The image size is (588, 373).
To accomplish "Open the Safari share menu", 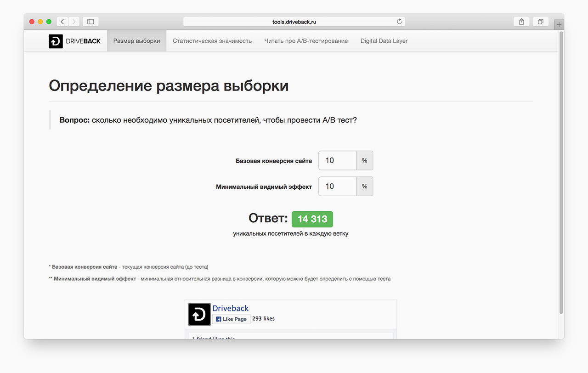I will [521, 22].
